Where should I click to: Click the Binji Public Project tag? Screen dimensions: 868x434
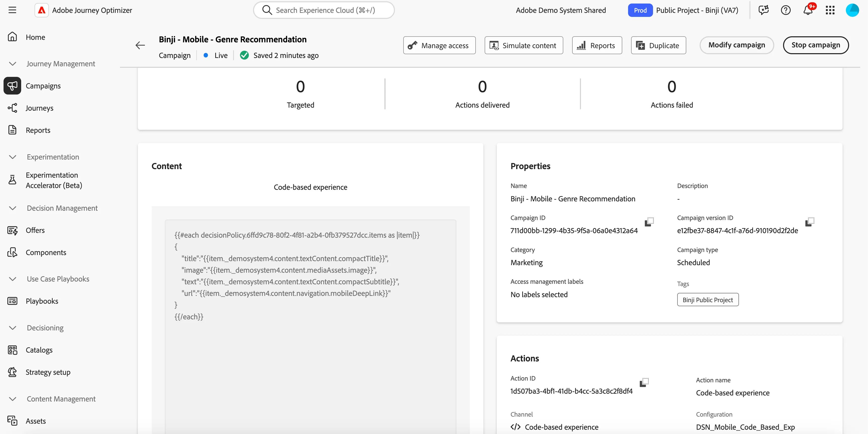click(x=708, y=300)
